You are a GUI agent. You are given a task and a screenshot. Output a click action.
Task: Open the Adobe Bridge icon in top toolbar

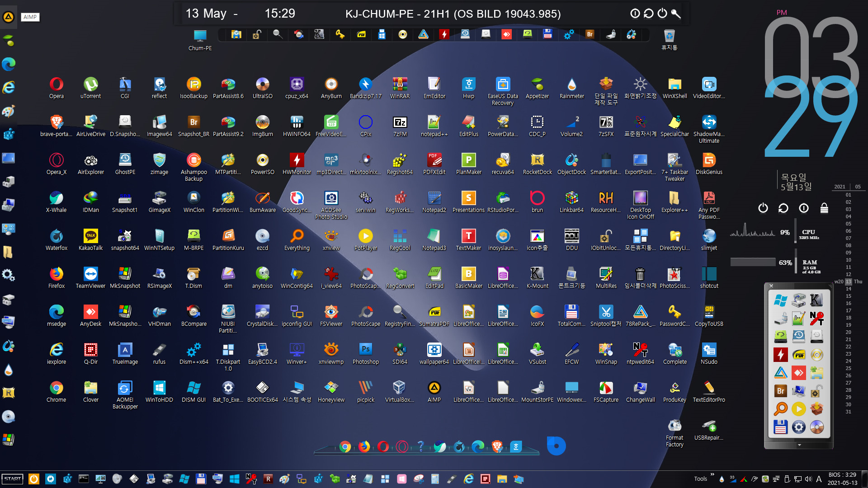tap(590, 34)
